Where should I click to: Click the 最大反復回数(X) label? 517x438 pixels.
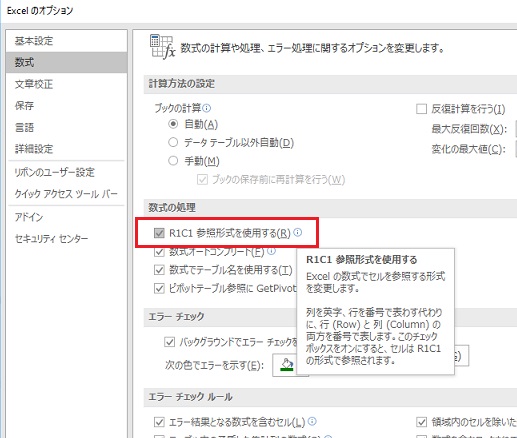click(x=469, y=129)
